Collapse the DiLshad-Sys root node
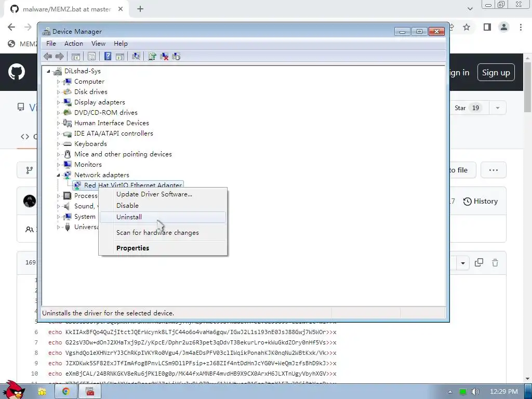Screen dimensions: 532x399 [x=48, y=71]
